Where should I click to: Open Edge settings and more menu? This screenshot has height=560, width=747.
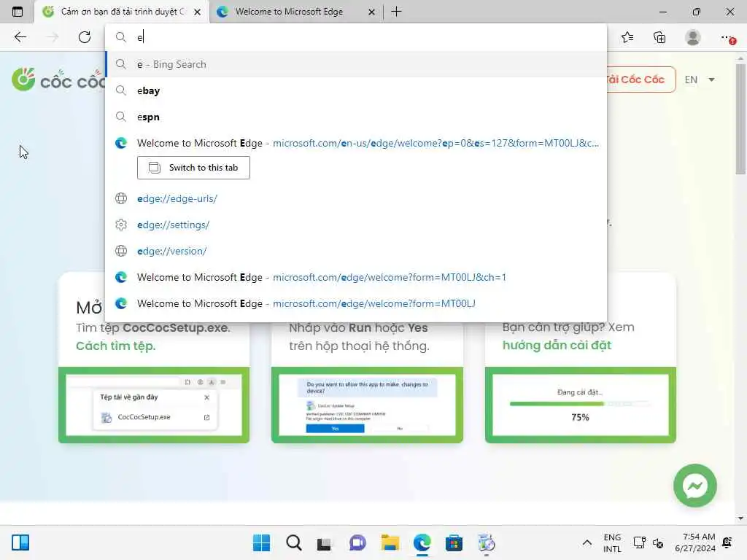[727, 37]
